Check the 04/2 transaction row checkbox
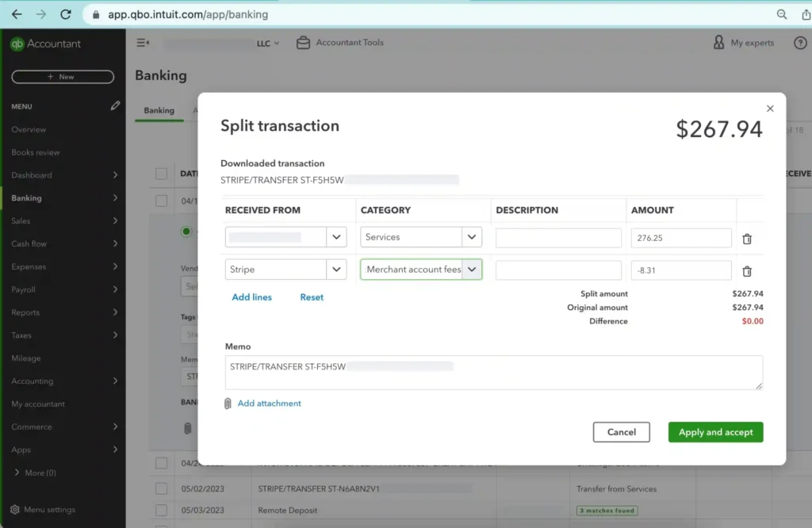The image size is (812, 528). click(x=162, y=463)
